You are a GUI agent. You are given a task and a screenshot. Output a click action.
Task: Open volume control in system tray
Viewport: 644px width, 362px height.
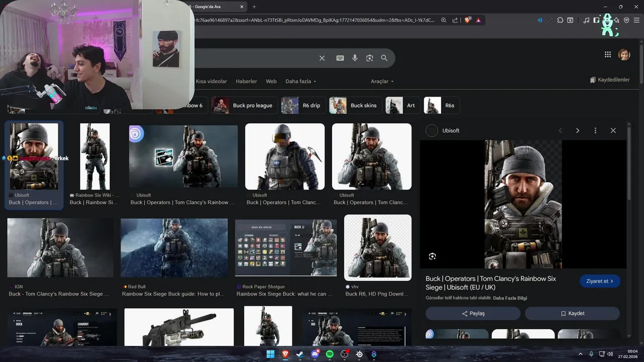(x=610, y=354)
